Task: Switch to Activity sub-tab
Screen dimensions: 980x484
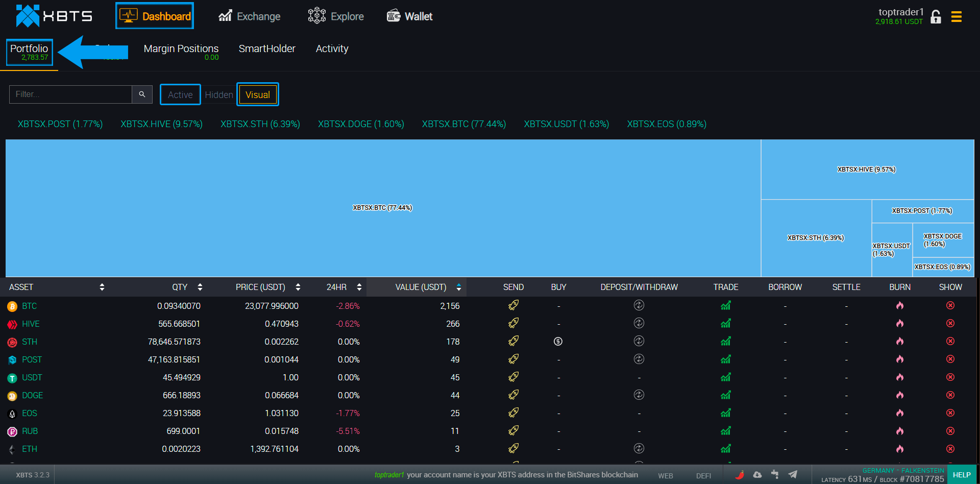Action: tap(332, 49)
